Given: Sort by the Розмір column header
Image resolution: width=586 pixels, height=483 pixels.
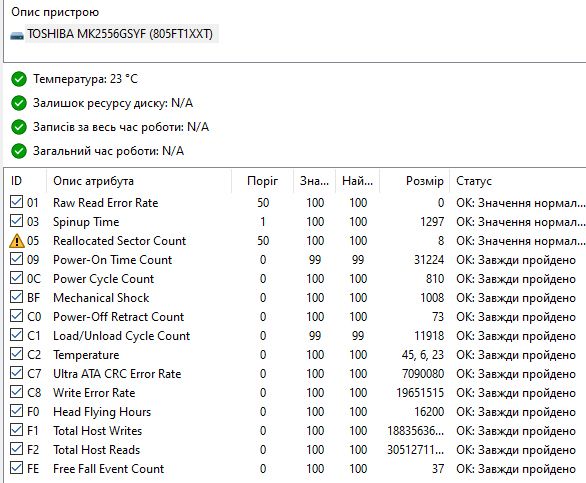Looking at the screenshot, I should pos(414,181).
